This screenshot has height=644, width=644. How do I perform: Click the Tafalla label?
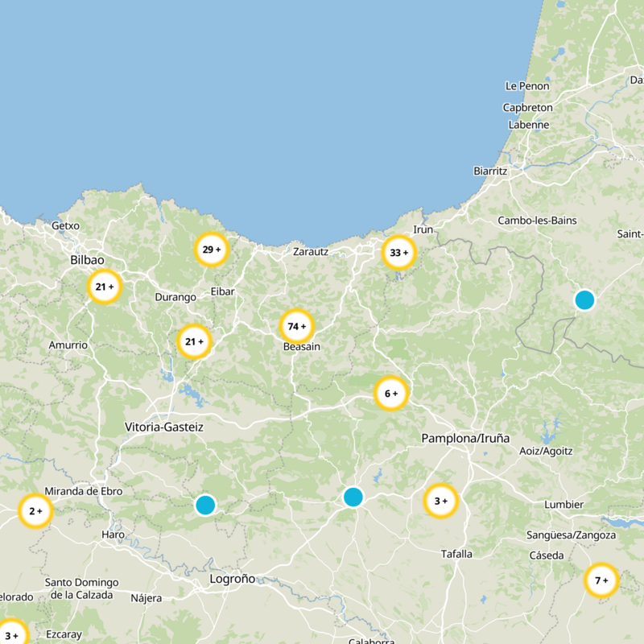[x=456, y=554]
